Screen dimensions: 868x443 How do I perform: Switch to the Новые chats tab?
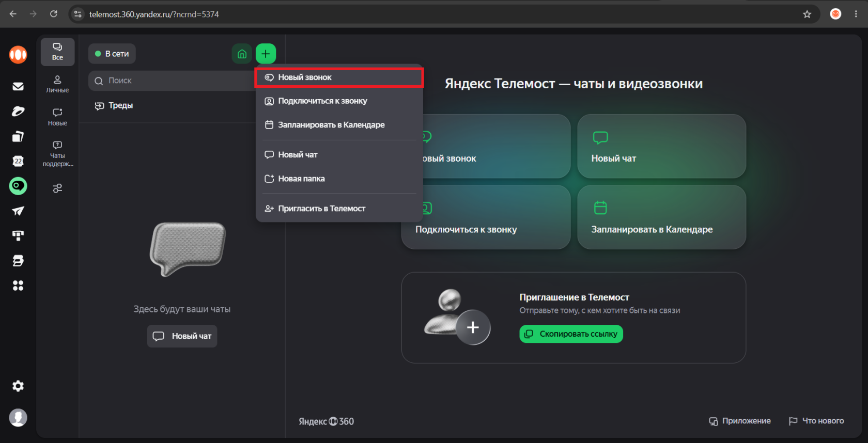[x=57, y=117]
